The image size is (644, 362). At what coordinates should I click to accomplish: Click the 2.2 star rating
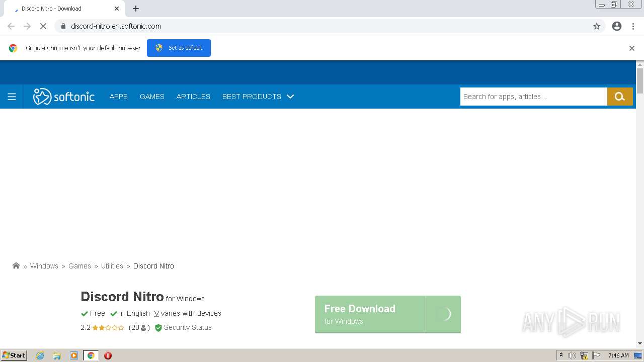(102, 327)
